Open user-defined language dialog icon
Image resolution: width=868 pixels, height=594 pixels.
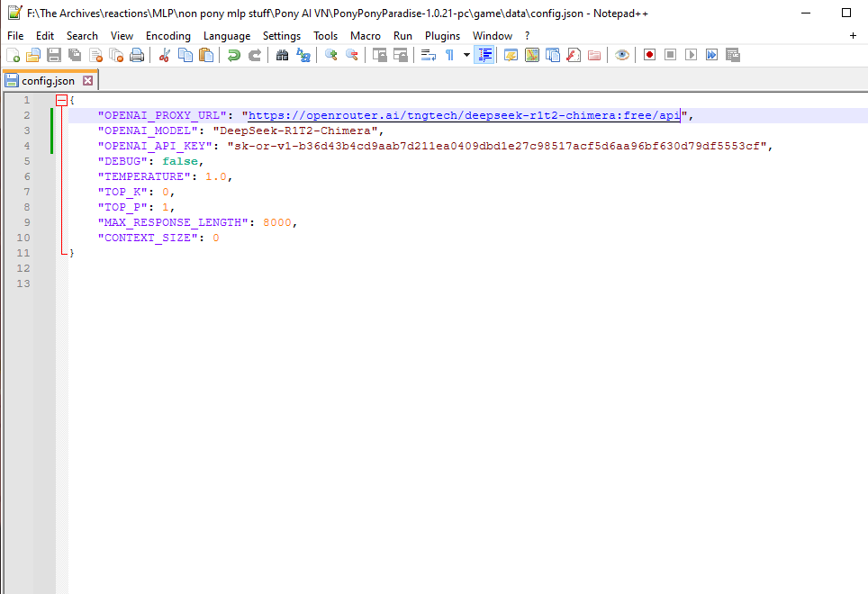click(x=511, y=55)
